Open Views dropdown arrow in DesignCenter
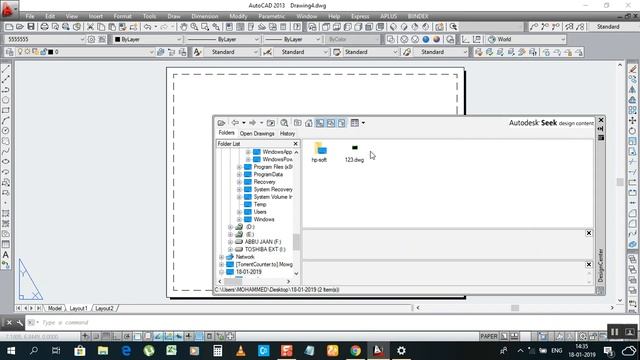The width and height of the screenshot is (640, 360). point(363,123)
